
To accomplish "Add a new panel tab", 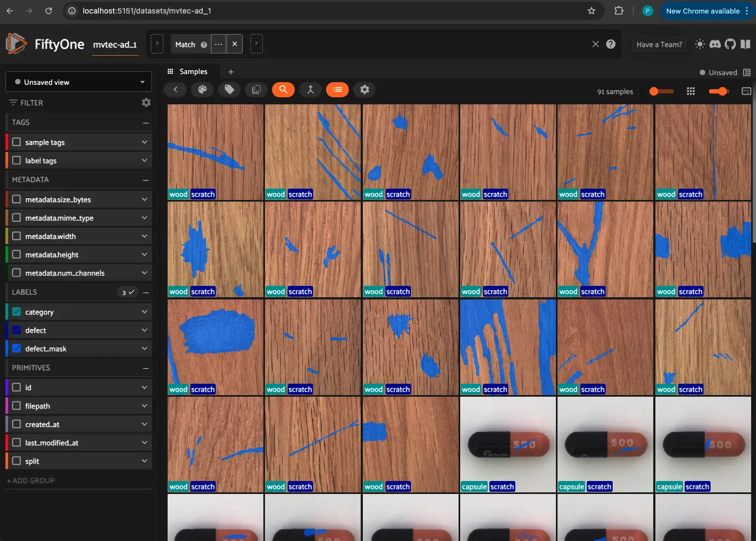I will (231, 72).
